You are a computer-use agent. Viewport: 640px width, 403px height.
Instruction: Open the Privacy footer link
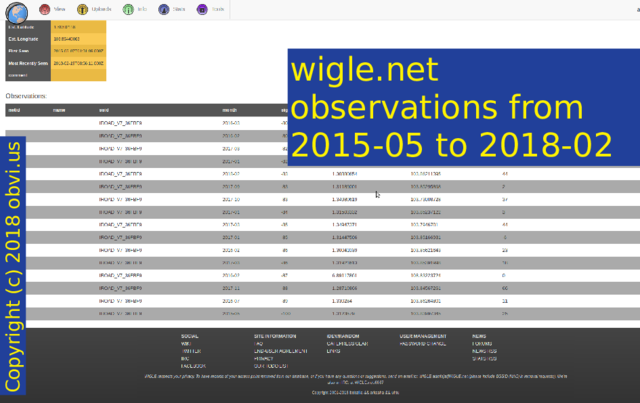coord(263,358)
